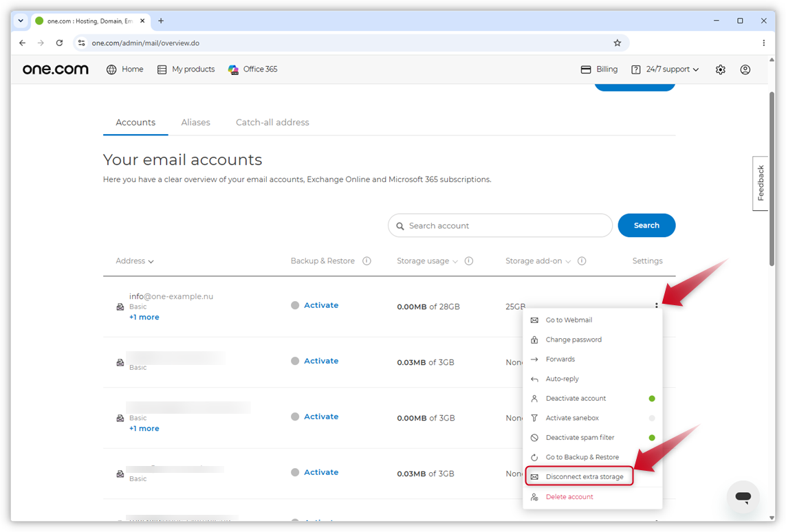Expand the 24/7 support dropdown
The image size is (786, 532).
click(x=665, y=69)
